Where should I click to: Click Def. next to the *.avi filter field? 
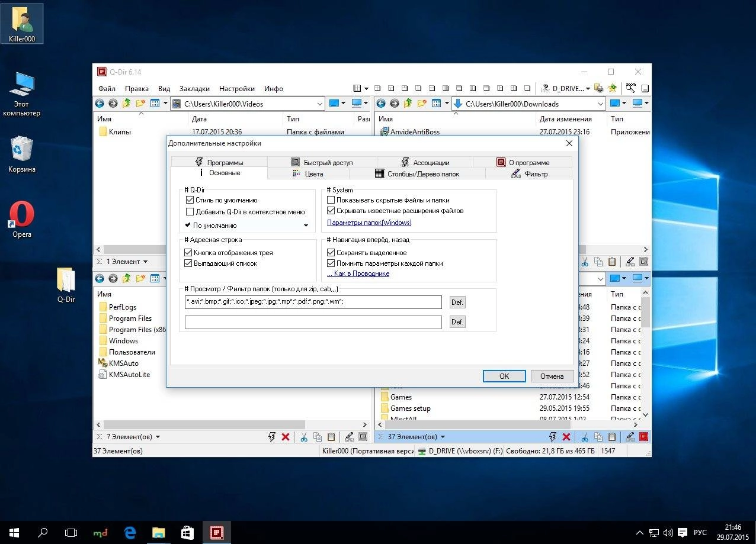(457, 302)
